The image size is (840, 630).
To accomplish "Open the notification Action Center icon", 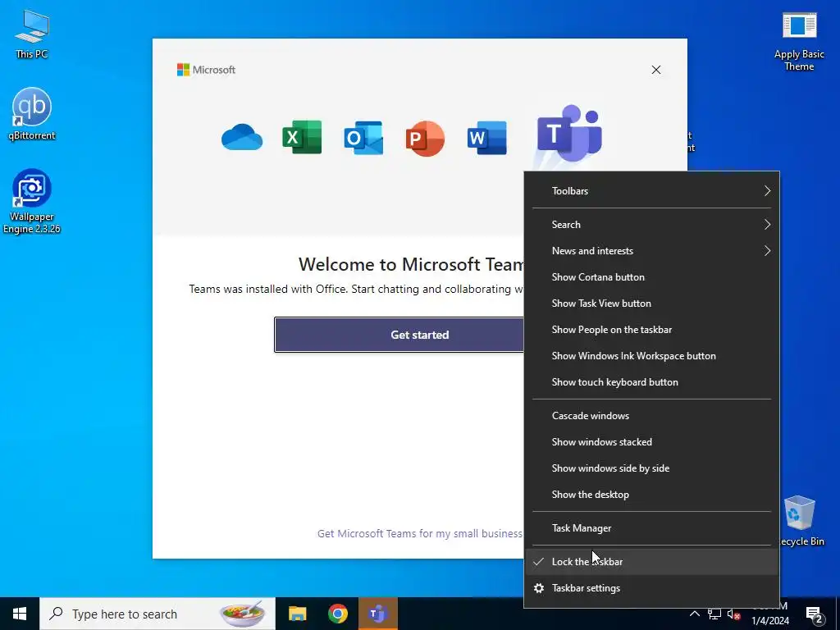I will (815, 614).
